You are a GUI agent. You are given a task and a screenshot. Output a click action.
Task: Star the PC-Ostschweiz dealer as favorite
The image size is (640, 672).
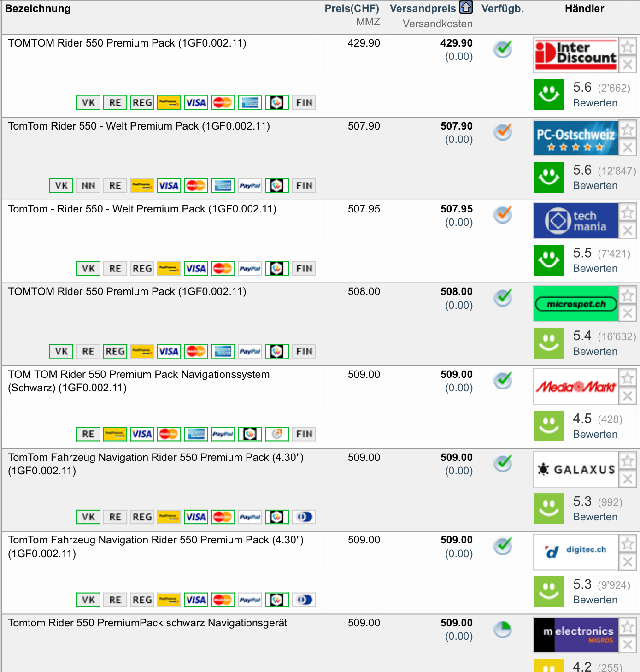[628, 130]
